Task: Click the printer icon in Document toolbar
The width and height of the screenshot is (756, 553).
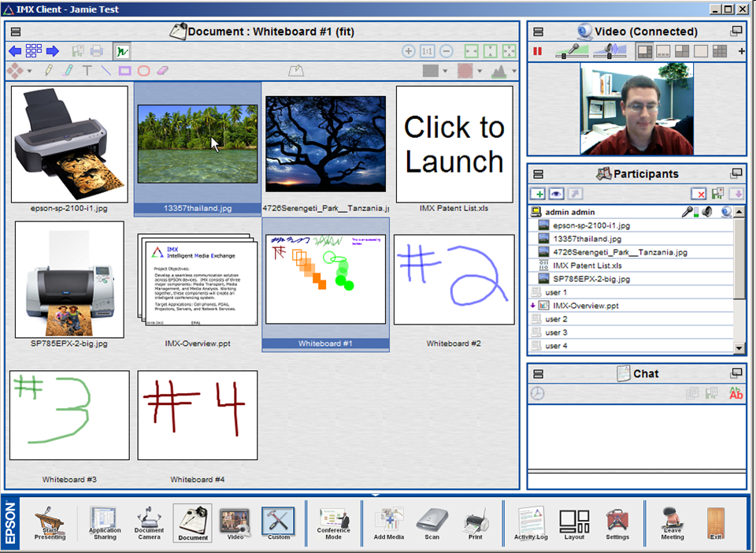Action: point(97,50)
